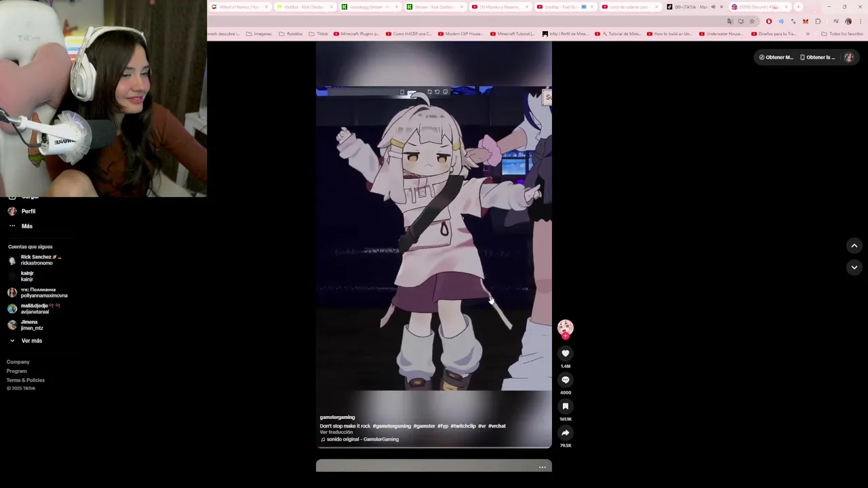The width and height of the screenshot is (868, 488).
Task: Open pollyannamaximovna followed account
Action: [x=38, y=293]
